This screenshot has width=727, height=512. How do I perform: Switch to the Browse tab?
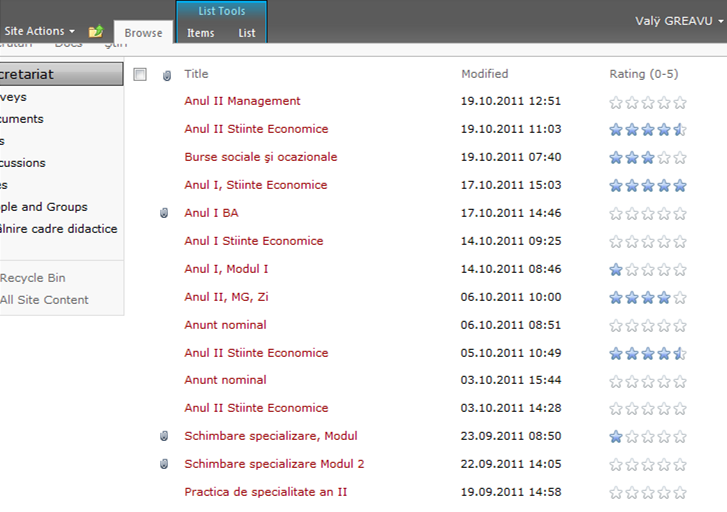click(x=143, y=33)
